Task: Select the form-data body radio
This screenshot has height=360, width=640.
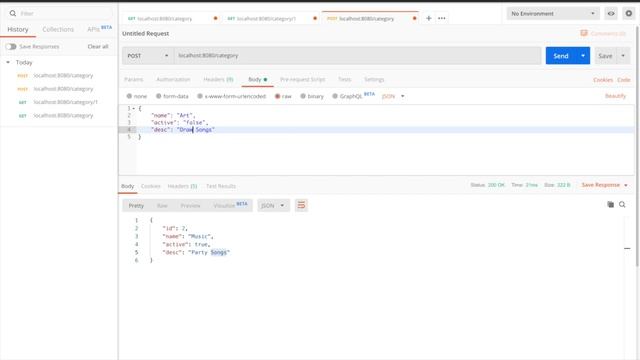Action: tap(158, 96)
